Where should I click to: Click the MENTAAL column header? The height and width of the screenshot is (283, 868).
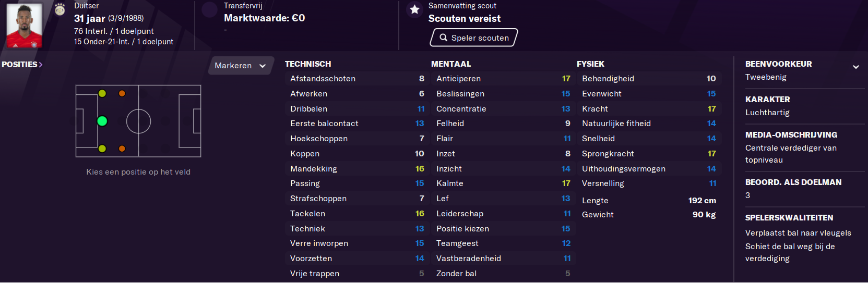point(451,64)
